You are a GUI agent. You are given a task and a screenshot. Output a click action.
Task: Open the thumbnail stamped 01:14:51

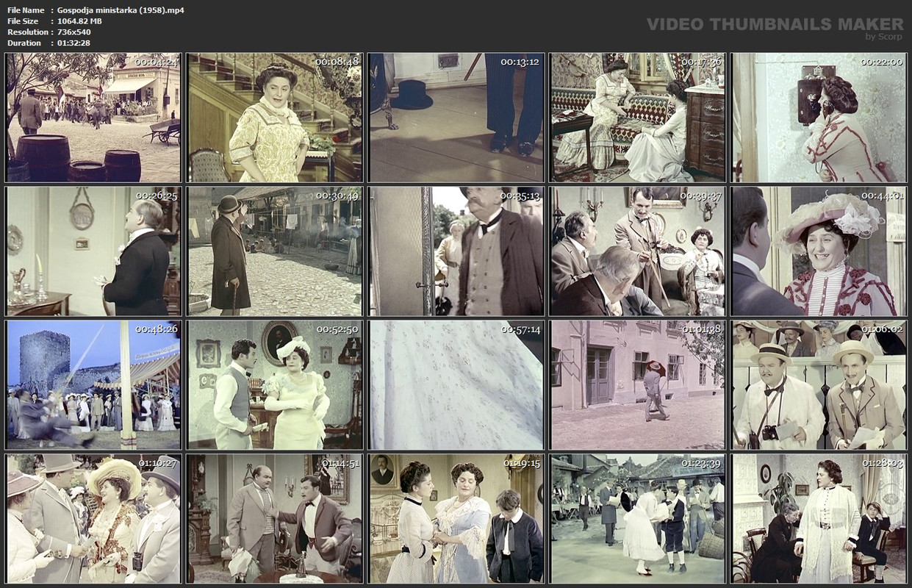coord(274,518)
